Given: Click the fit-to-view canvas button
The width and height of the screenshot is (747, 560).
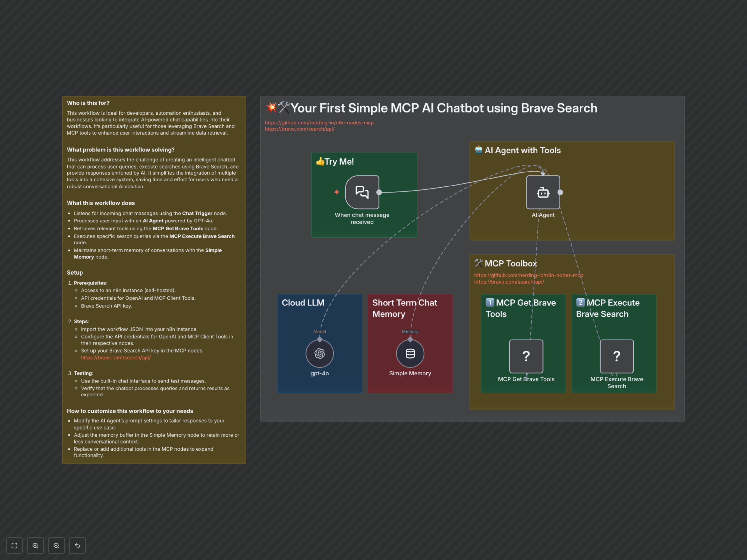Looking at the screenshot, I should pos(14,545).
